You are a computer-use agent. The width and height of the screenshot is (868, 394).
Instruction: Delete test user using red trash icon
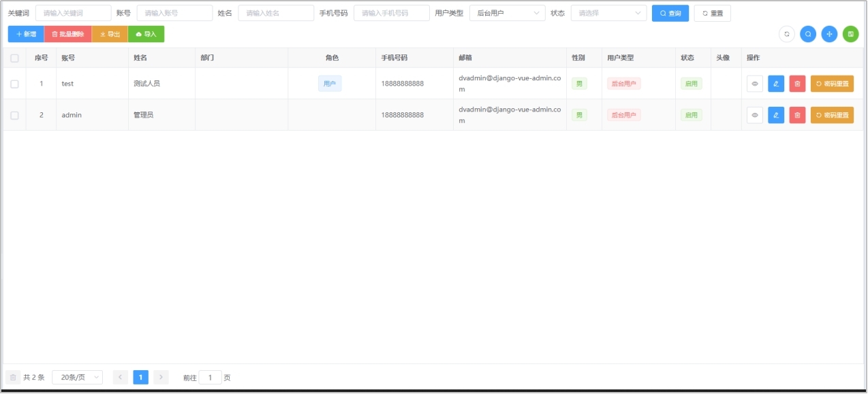coord(797,83)
